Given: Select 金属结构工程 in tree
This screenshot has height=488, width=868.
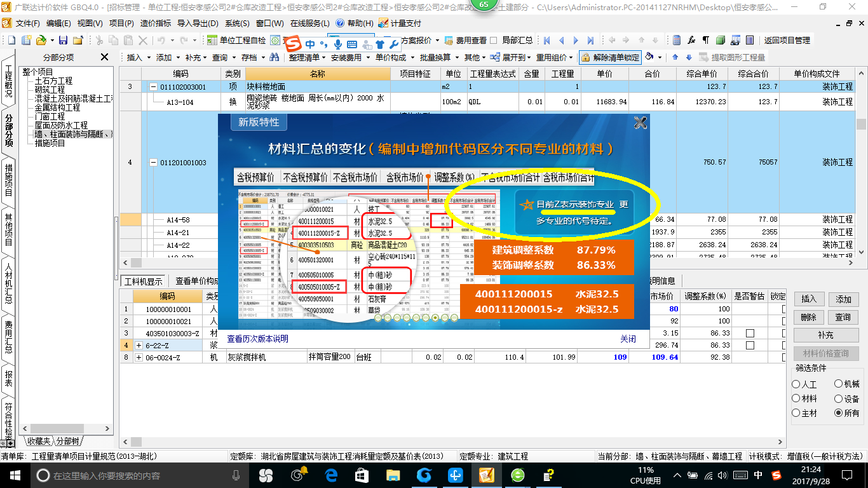Looking at the screenshot, I should coord(58,108).
